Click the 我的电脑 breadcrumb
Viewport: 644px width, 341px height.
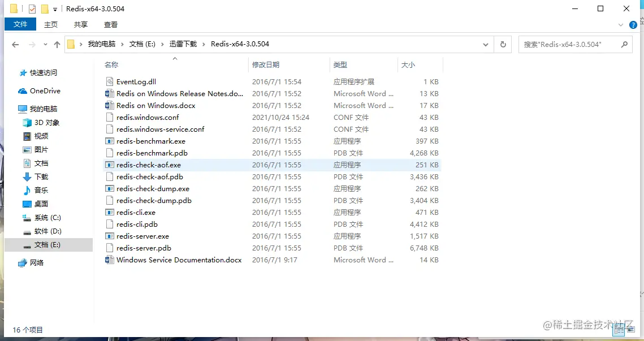click(101, 44)
